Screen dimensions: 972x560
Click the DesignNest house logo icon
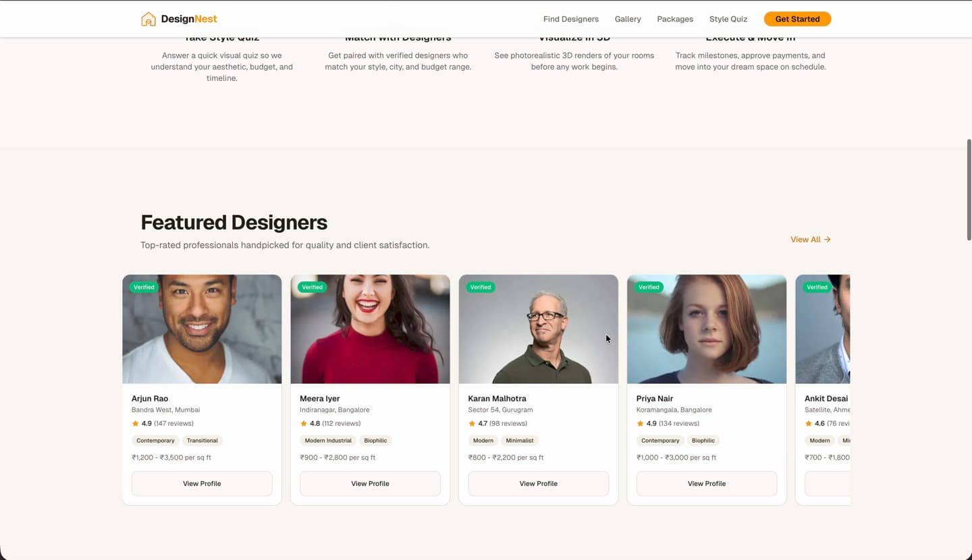(x=148, y=19)
